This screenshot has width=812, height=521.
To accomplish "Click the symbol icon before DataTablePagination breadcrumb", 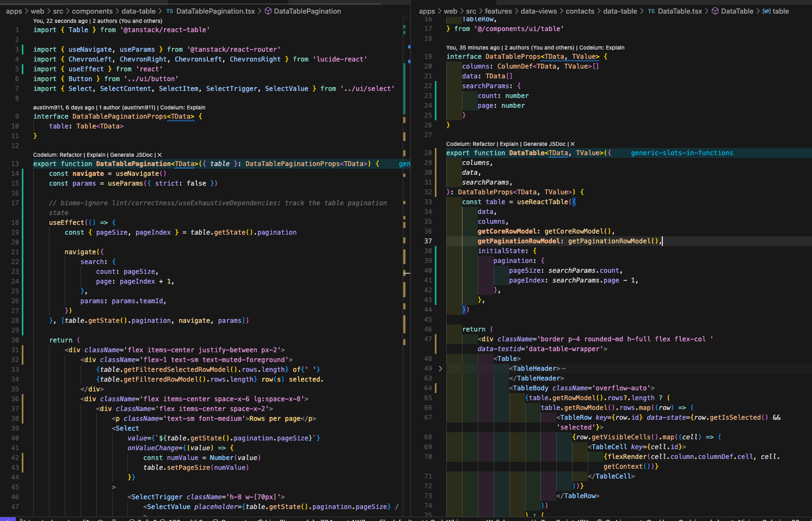I will pos(268,11).
